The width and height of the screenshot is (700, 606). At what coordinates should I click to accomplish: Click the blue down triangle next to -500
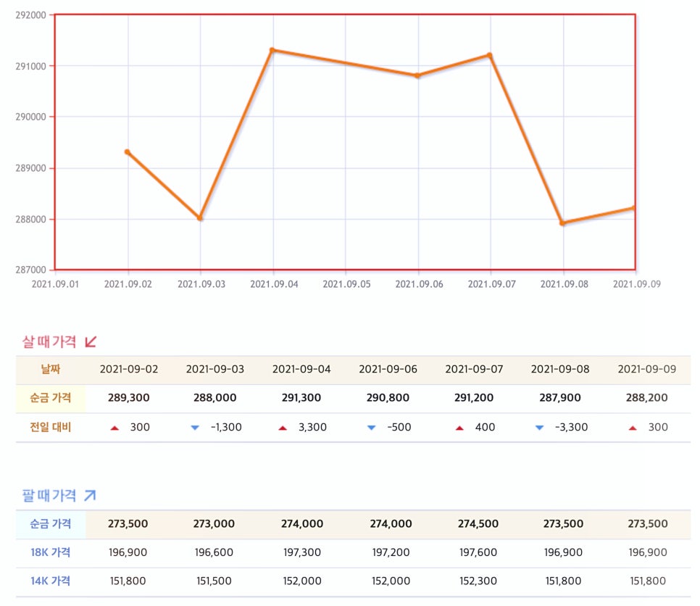[371, 428]
